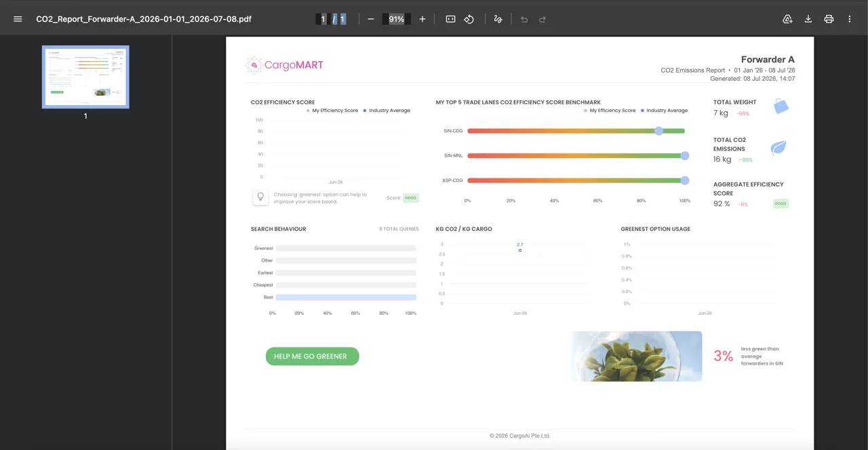The image size is (868, 450).
Task: Click the Earliest row label
Action: [265, 273]
